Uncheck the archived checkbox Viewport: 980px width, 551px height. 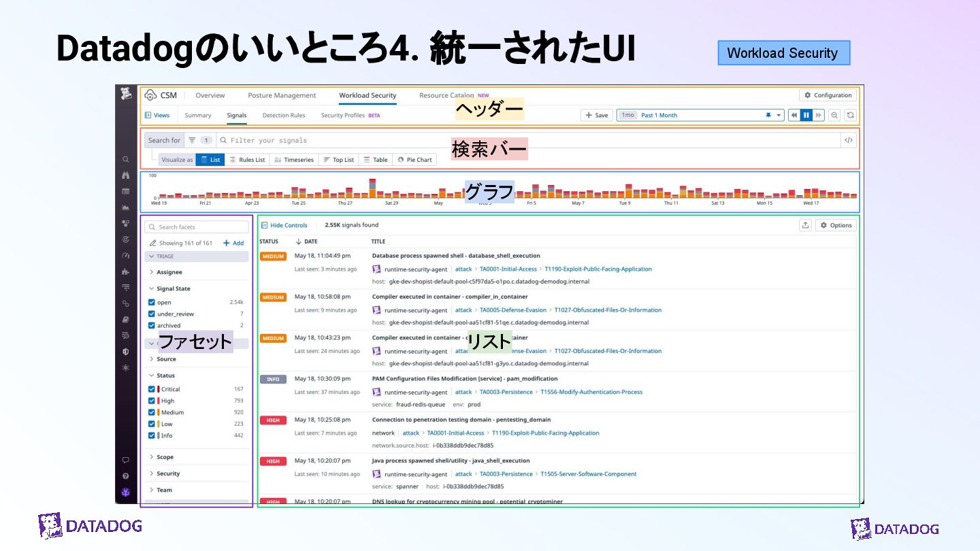[x=152, y=325]
